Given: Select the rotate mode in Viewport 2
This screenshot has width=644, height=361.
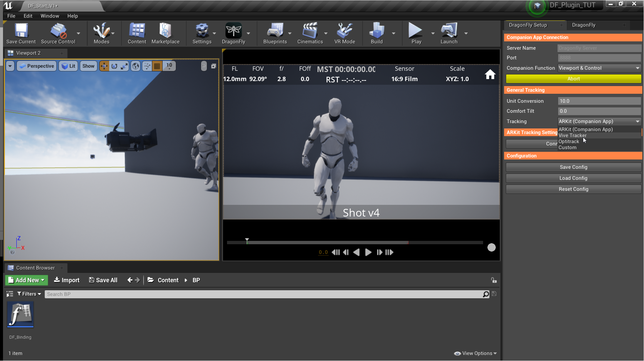Looking at the screenshot, I should coord(114,66).
